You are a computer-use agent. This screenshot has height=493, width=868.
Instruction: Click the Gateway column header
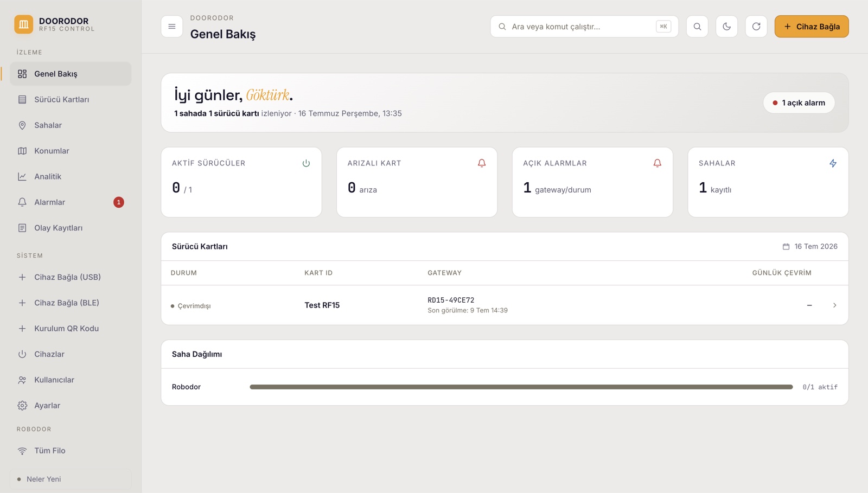[444, 273]
